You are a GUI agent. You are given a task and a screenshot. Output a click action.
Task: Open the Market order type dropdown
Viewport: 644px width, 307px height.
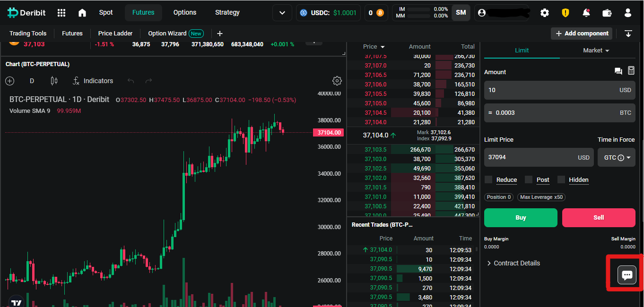pos(596,51)
